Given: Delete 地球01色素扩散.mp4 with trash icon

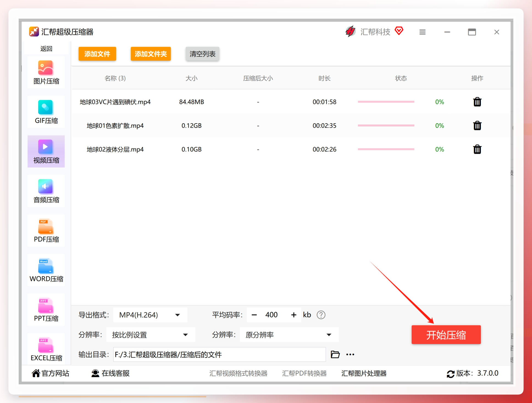Looking at the screenshot, I should pos(477,125).
